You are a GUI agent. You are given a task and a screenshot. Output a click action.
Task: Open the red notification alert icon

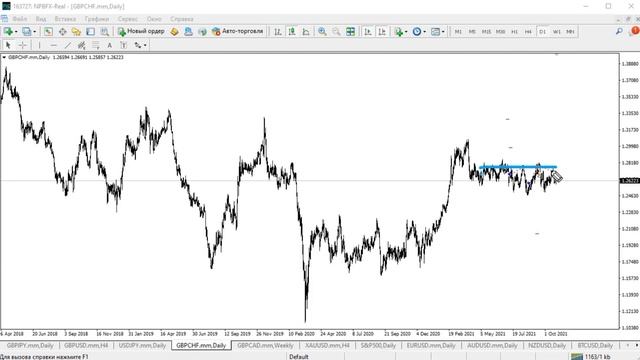(635, 31)
